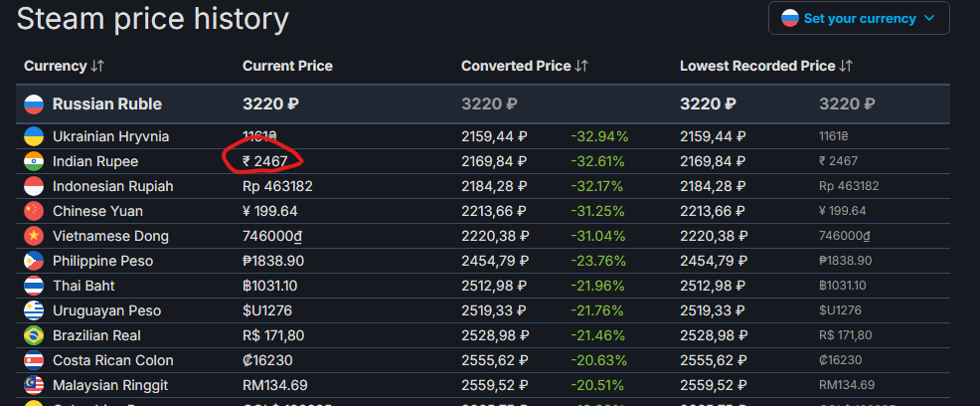Select the Uruguayan Peso currency name

pos(107,310)
